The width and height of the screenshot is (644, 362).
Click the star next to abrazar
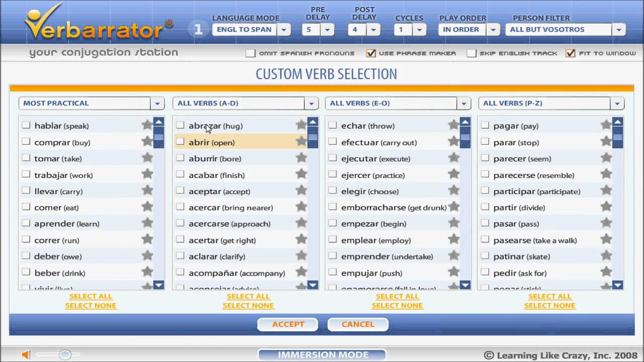pos(301,125)
